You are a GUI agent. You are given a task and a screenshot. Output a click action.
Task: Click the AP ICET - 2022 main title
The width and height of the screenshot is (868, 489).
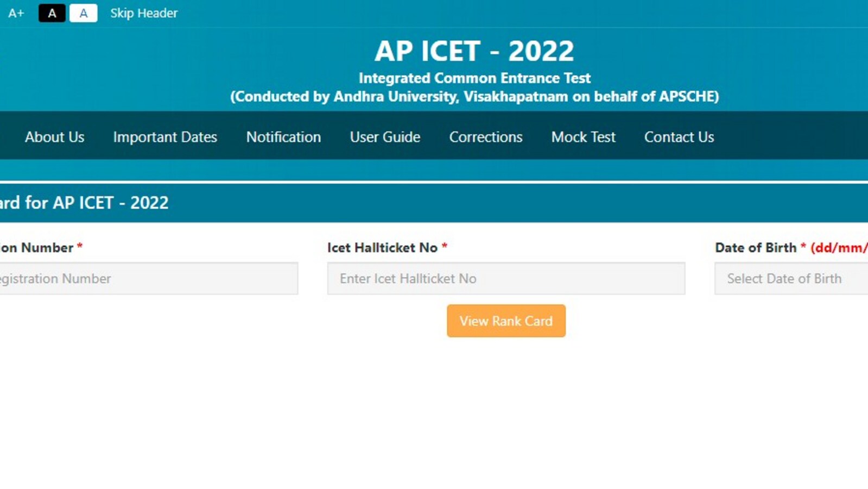[x=474, y=52]
